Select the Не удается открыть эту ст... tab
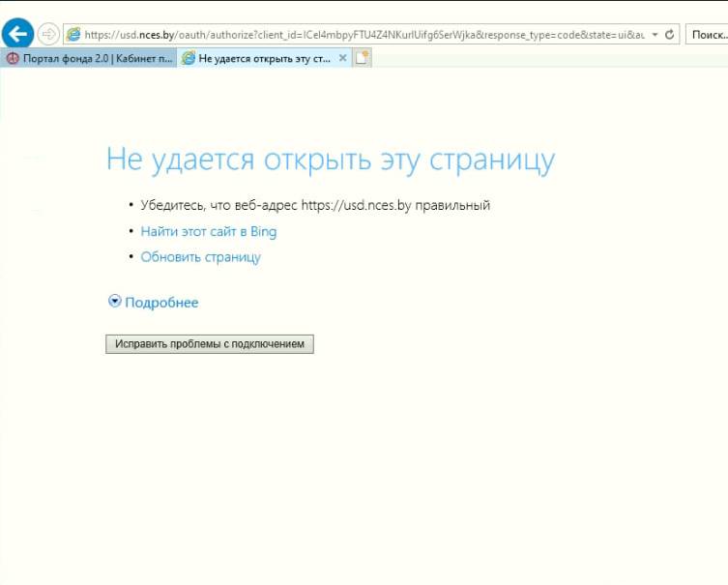Image resolution: width=728 pixels, height=585 pixels. click(x=264, y=58)
